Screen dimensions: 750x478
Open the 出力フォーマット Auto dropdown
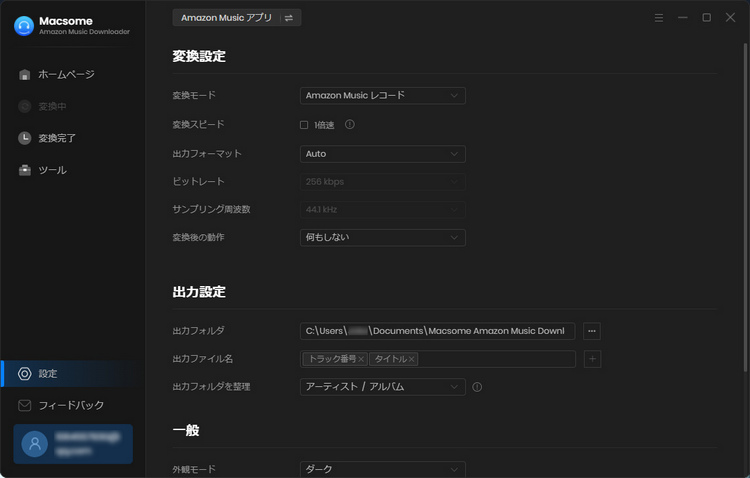[x=383, y=154]
